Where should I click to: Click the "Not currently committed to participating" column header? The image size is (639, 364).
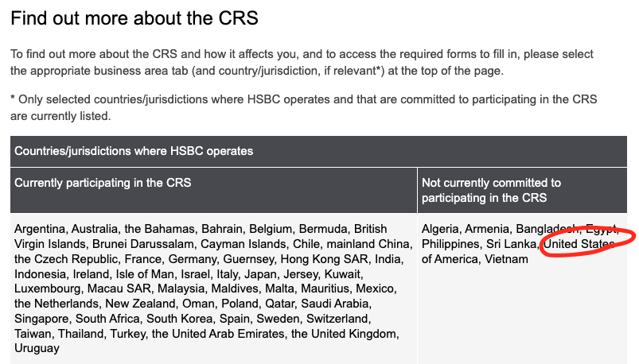(x=491, y=190)
